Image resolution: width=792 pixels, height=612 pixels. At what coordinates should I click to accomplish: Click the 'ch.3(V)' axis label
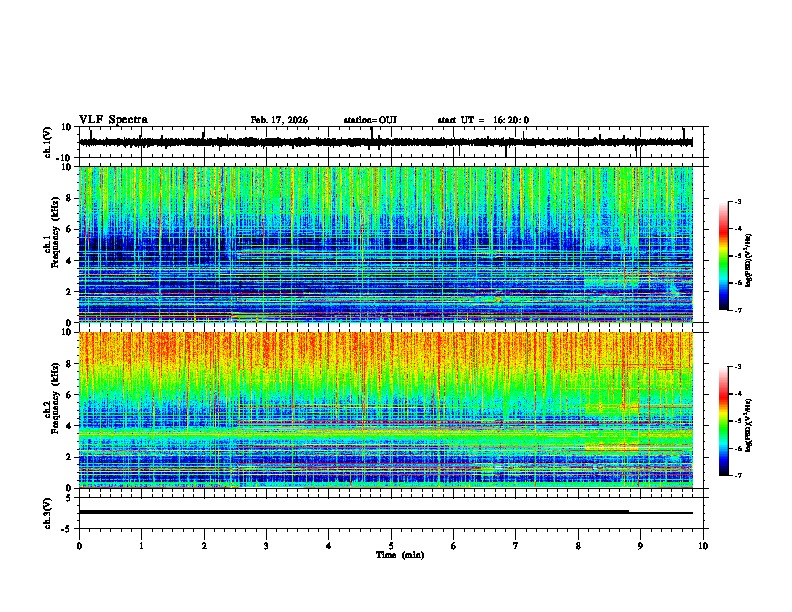48,513
